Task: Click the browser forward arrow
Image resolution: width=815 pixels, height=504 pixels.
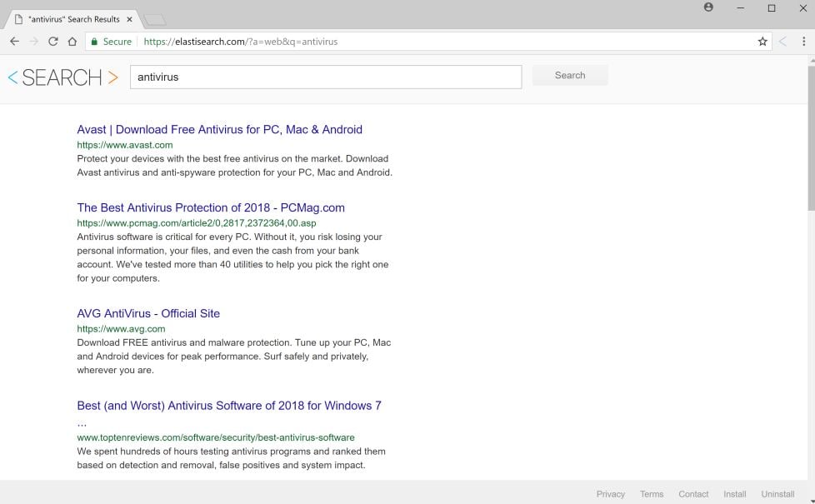Action: click(34, 41)
